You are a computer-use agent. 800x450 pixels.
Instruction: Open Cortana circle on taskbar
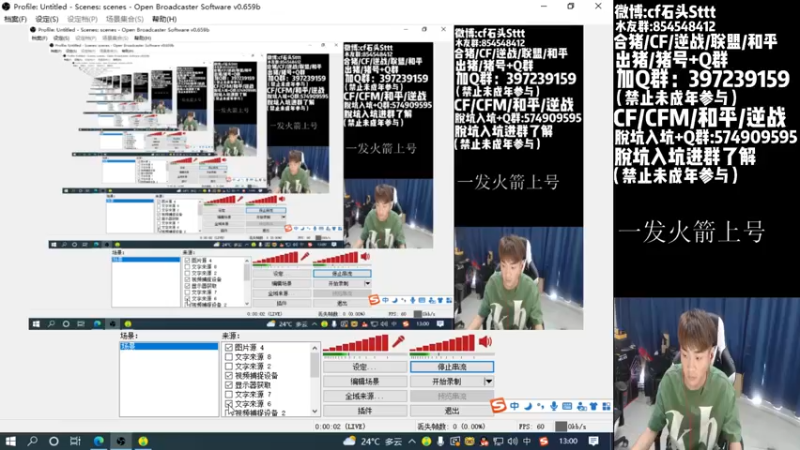point(54,441)
